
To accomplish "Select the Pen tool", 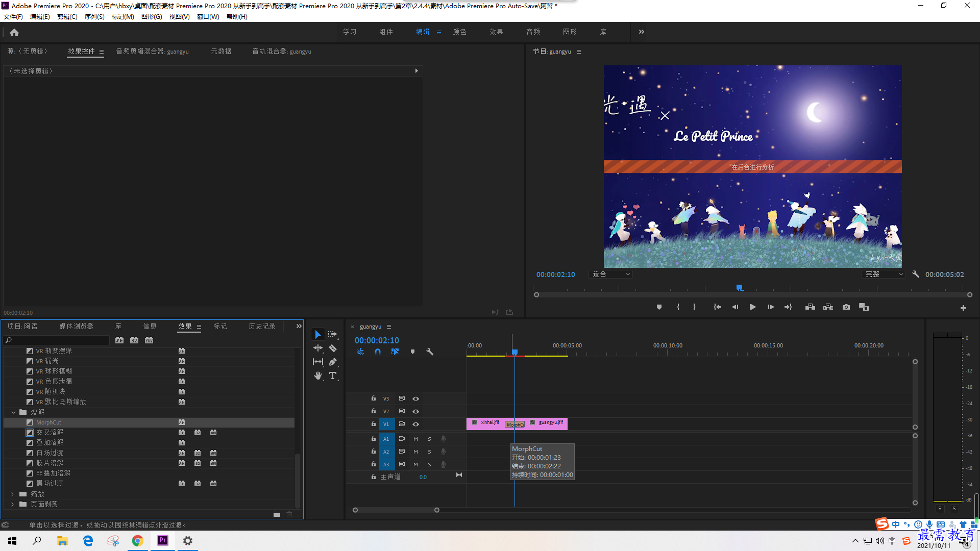I will [x=333, y=362].
